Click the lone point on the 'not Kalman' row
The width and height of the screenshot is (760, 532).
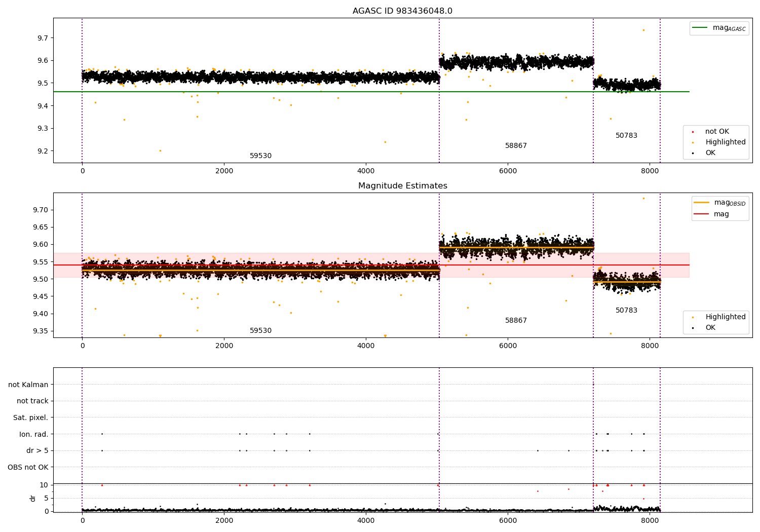click(x=593, y=385)
